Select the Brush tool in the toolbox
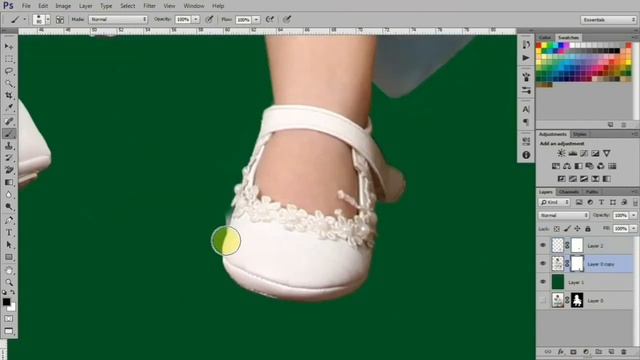 (9, 133)
